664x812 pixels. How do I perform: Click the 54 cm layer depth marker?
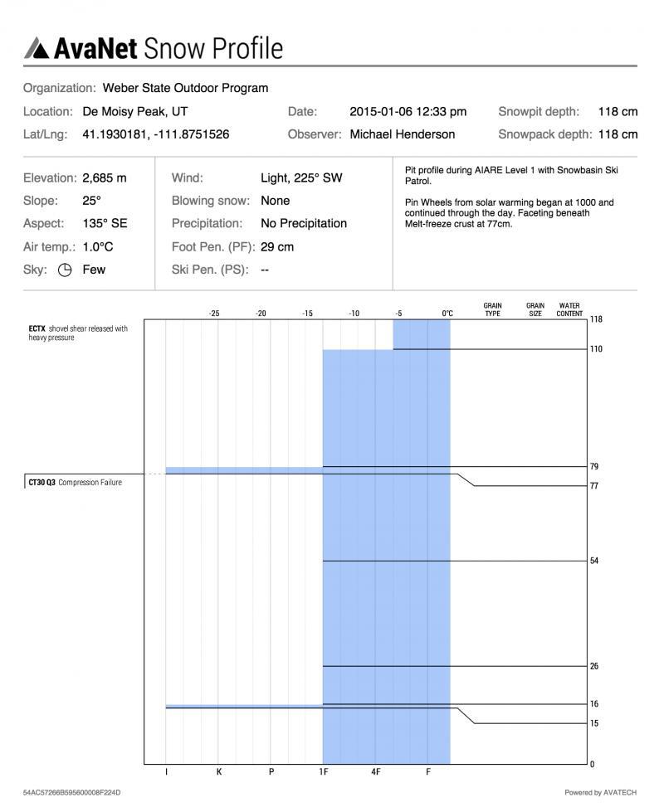click(594, 561)
